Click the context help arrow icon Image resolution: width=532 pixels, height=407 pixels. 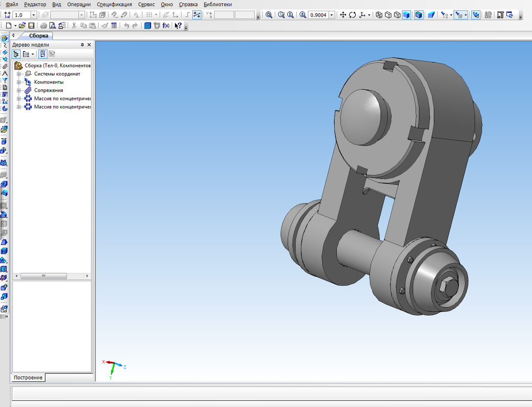click(x=178, y=26)
